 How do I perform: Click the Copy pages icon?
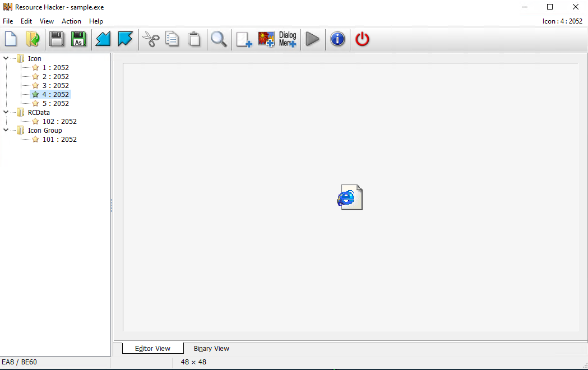172,39
